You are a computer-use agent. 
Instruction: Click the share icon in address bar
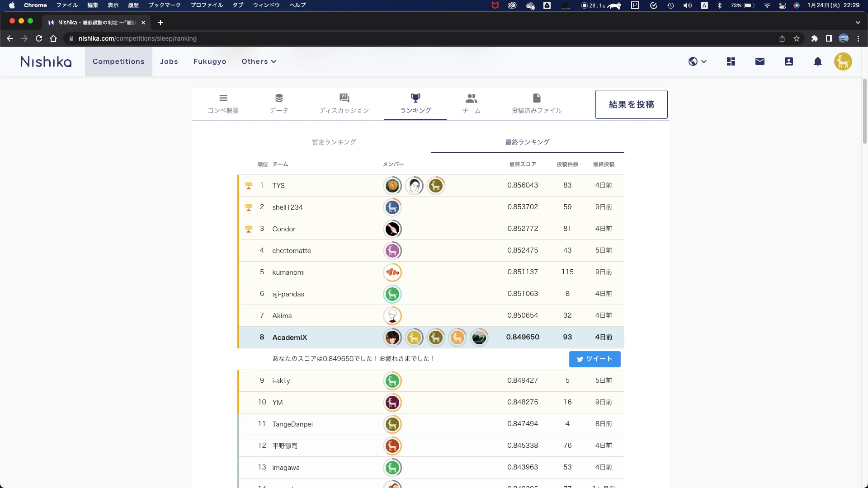[x=782, y=38]
